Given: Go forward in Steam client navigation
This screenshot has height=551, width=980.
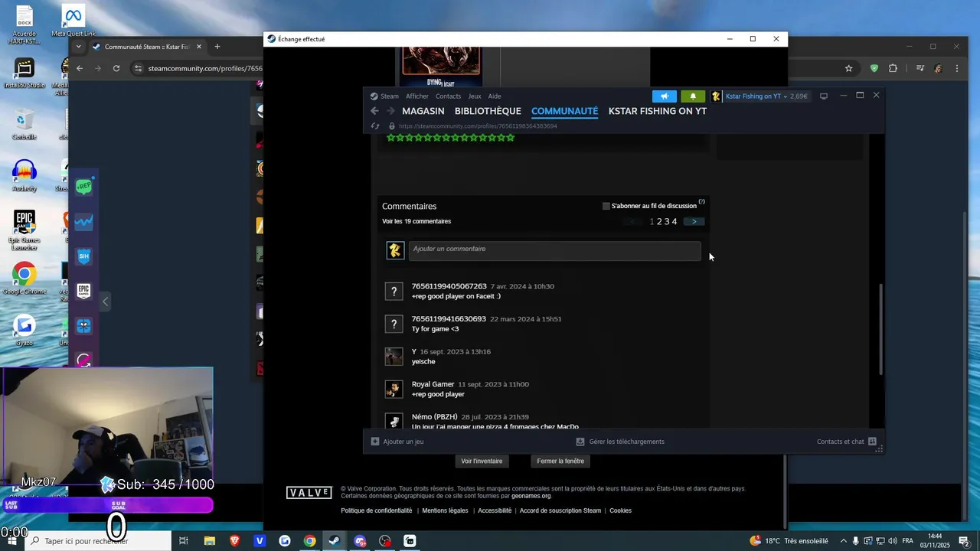Looking at the screenshot, I should (x=390, y=111).
